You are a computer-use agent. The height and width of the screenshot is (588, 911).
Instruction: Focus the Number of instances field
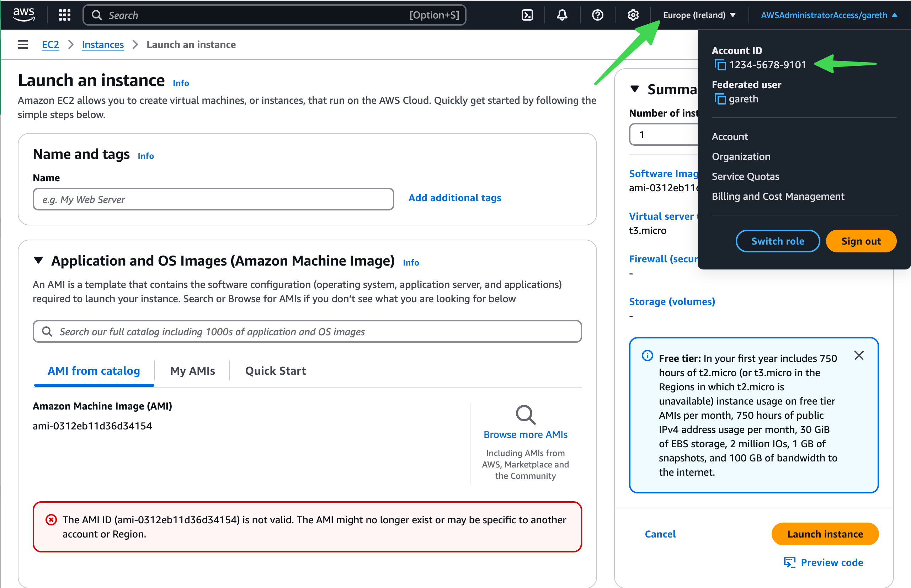(664, 134)
